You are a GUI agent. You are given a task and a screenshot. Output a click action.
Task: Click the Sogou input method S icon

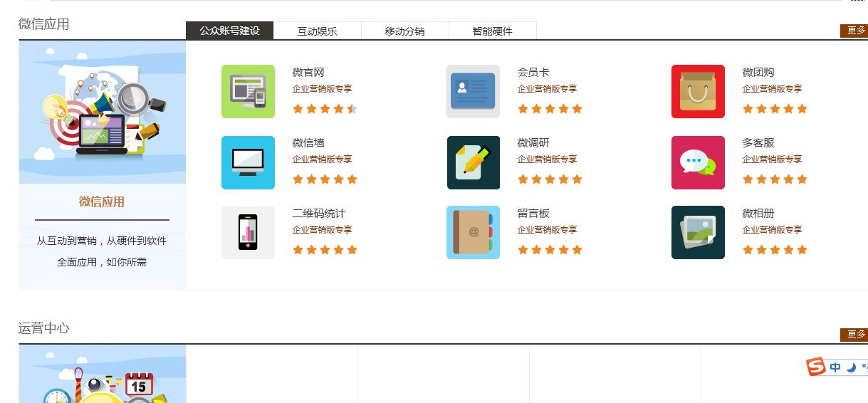816,367
